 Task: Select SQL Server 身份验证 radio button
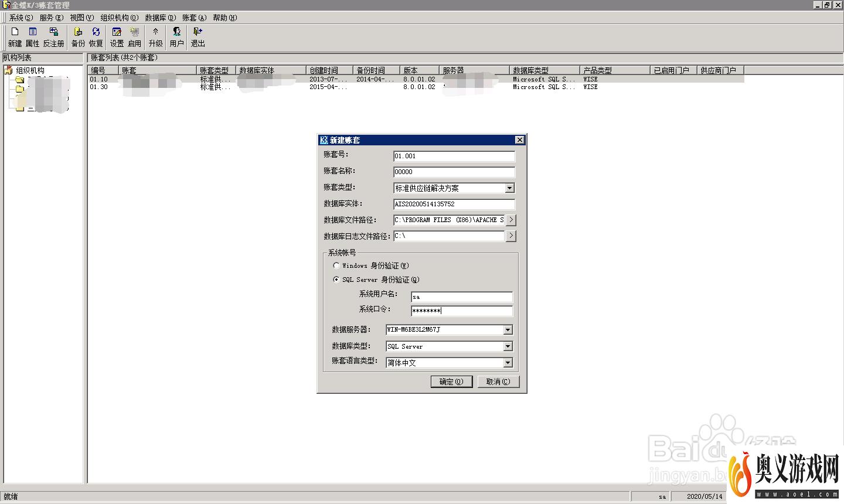(336, 280)
